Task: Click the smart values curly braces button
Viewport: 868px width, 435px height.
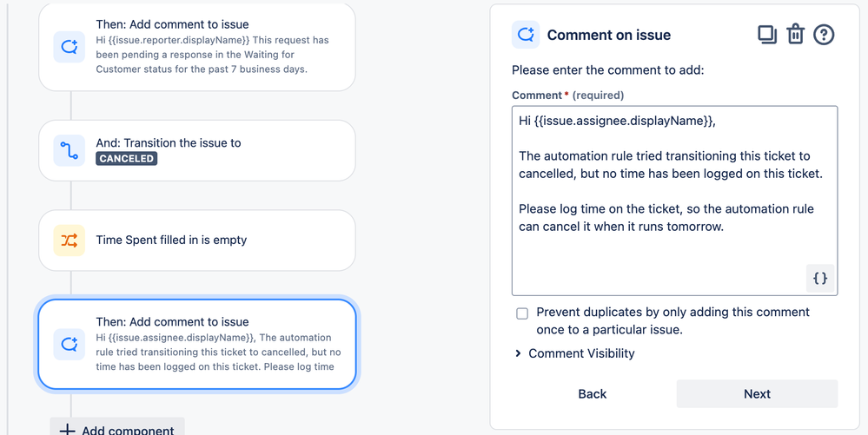Action: (819, 279)
